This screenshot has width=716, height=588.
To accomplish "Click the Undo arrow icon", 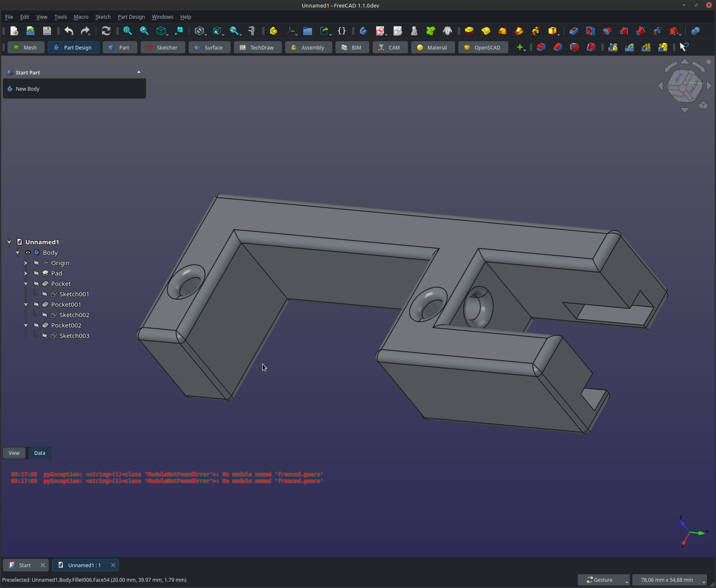I will (x=69, y=31).
